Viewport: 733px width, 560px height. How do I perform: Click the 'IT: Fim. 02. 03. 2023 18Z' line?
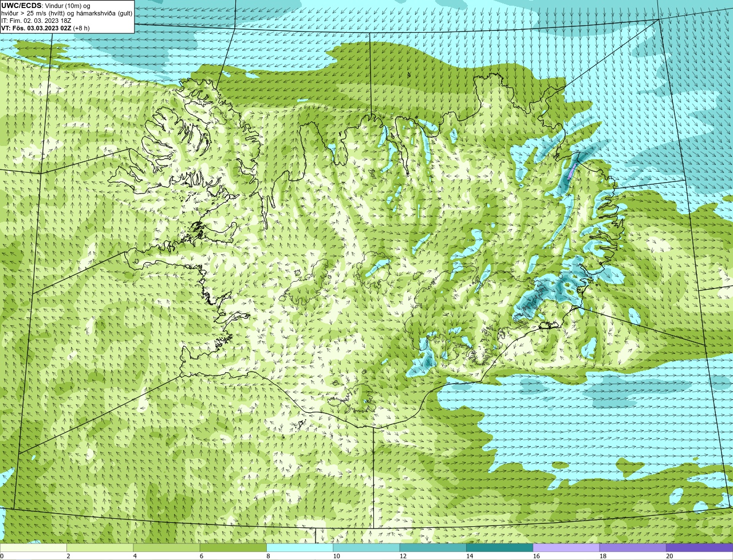tap(36, 21)
